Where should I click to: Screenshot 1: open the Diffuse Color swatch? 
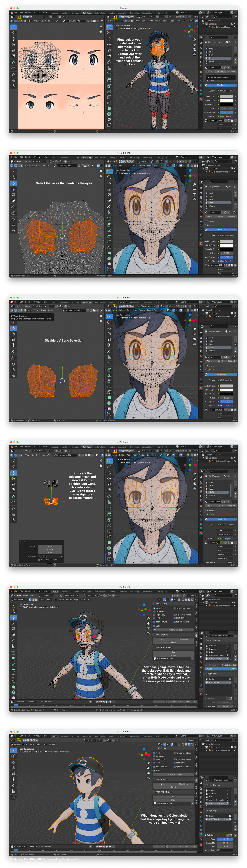pos(227,100)
